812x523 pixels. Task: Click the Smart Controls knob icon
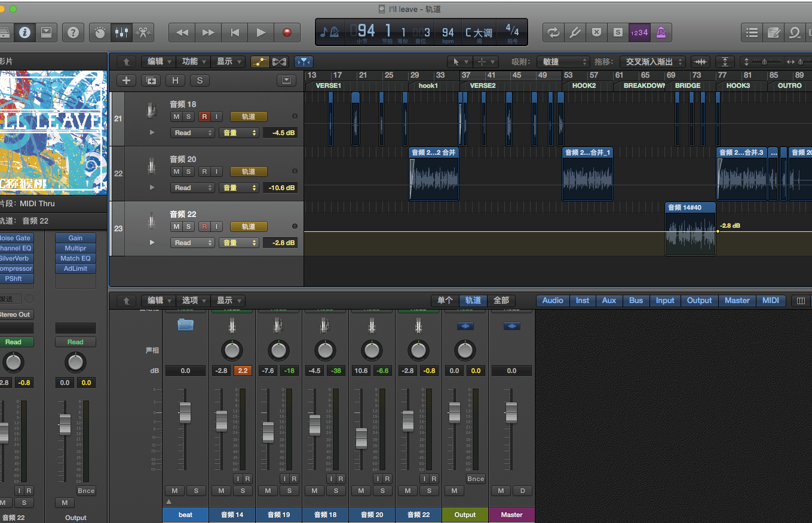(x=100, y=32)
